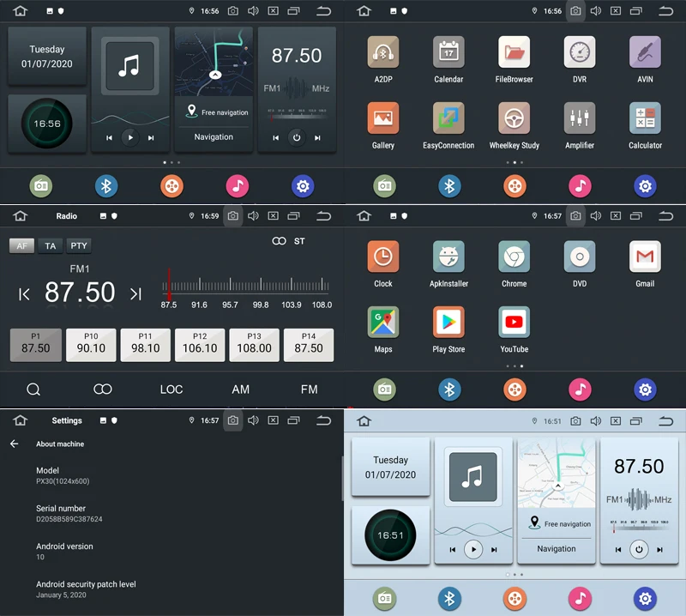Open the A2DP Bluetooth audio app
Image resolution: width=686 pixels, height=616 pixels.
[x=382, y=53]
